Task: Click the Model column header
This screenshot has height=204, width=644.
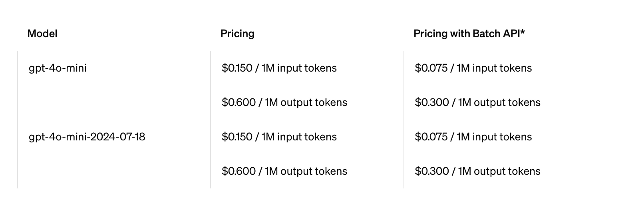Action: coord(42,34)
